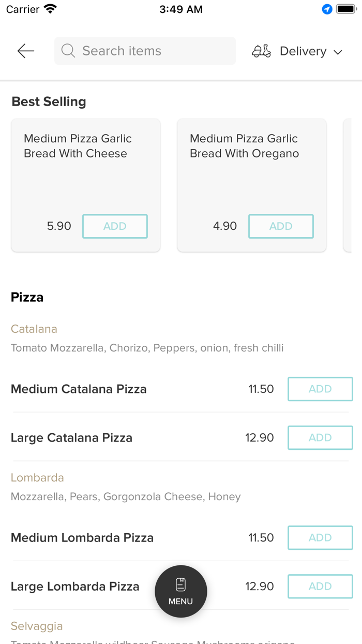Click the search magnifier icon
This screenshot has height=644, width=362.
[x=68, y=51]
